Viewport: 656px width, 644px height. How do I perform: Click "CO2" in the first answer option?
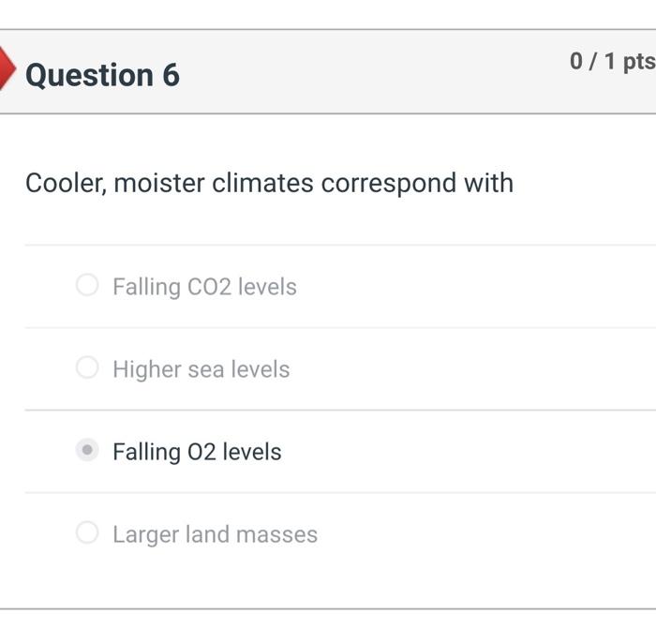click(x=209, y=287)
